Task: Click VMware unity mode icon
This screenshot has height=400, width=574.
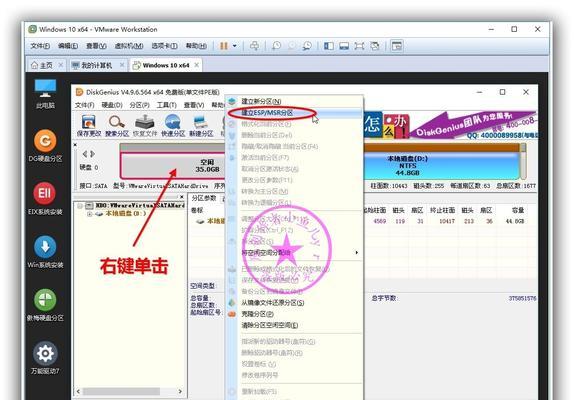Action: (x=375, y=46)
